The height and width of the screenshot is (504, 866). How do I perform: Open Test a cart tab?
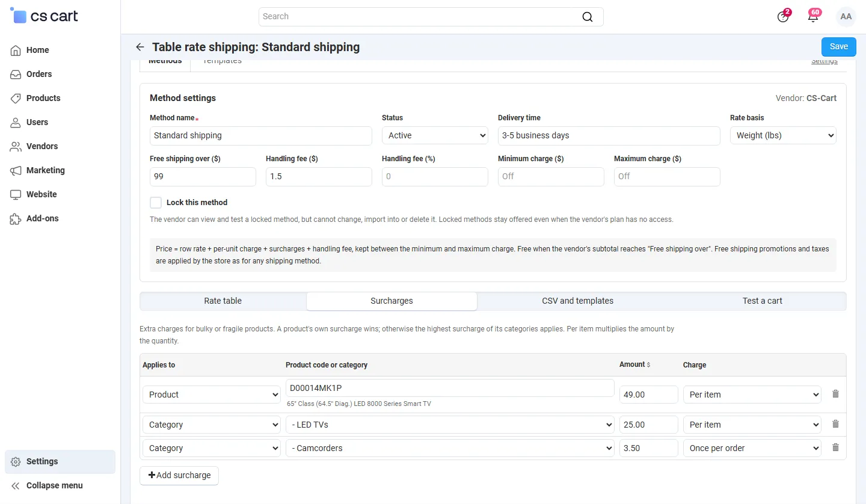pos(762,301)
